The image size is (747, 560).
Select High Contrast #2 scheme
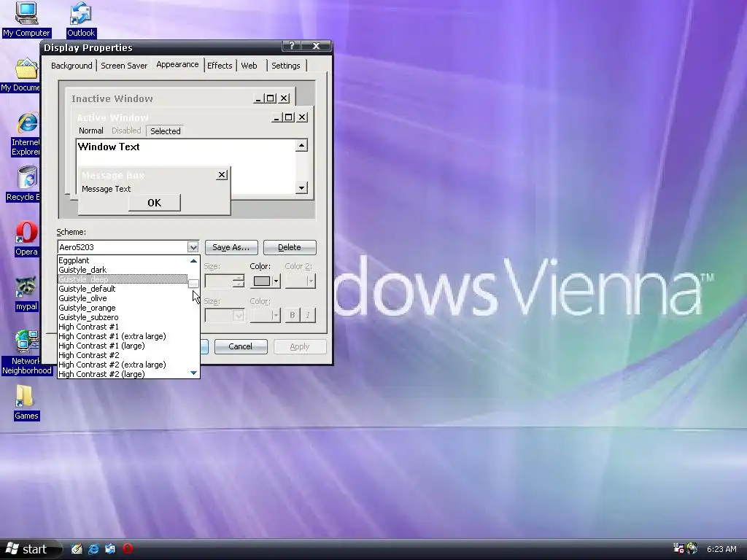click(x=123, y=356)
